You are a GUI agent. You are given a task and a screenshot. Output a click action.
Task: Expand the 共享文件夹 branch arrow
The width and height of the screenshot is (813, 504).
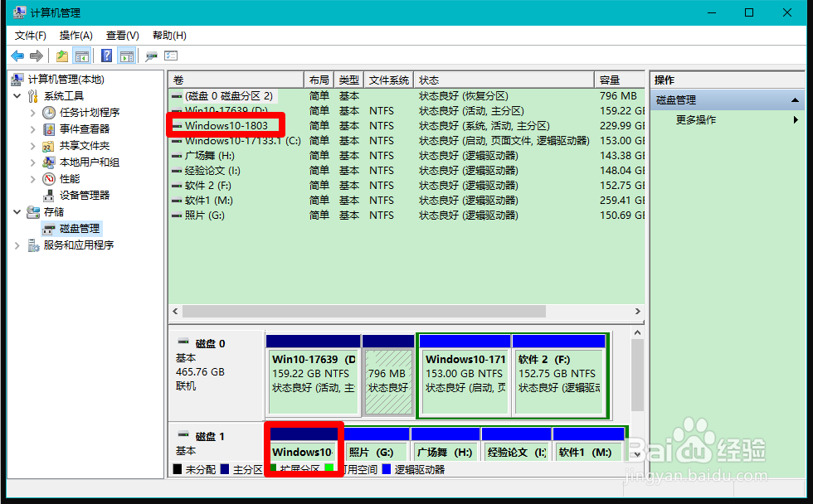point(32,146)
